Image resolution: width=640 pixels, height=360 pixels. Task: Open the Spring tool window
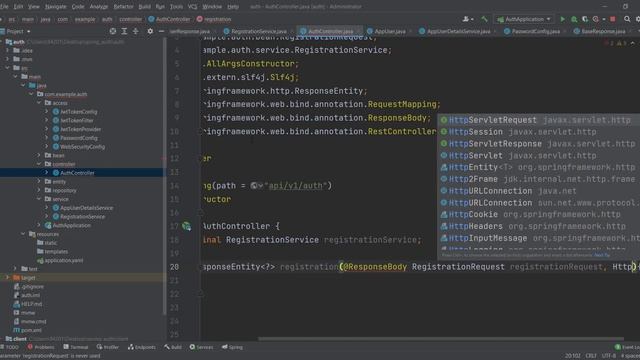click(232, 347)
